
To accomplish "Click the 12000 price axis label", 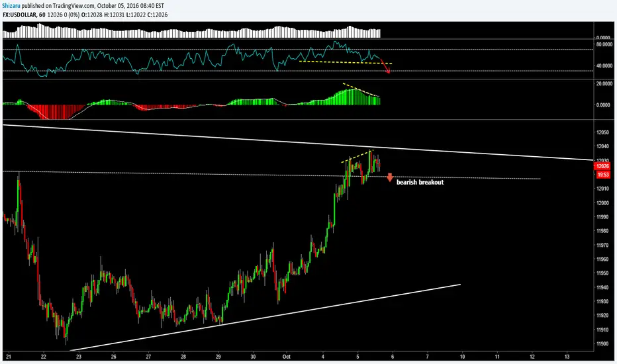I will click(603, 203).
